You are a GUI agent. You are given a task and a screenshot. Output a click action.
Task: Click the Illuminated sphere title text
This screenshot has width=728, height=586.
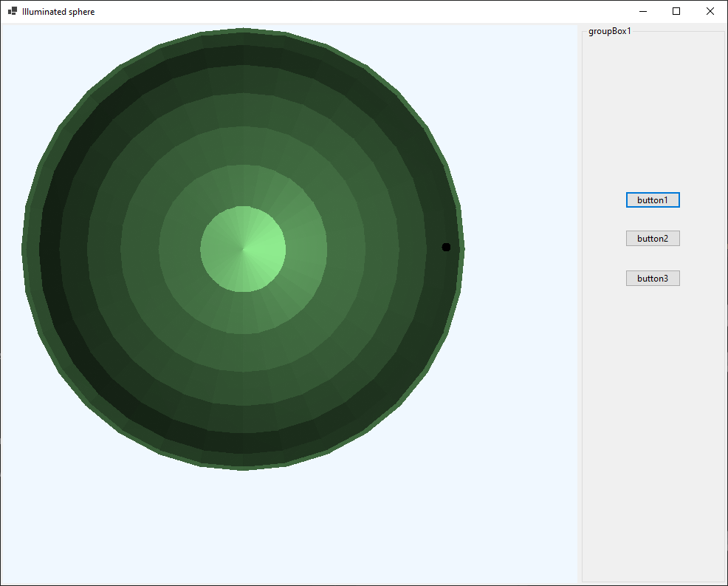(x=58, y=12)
